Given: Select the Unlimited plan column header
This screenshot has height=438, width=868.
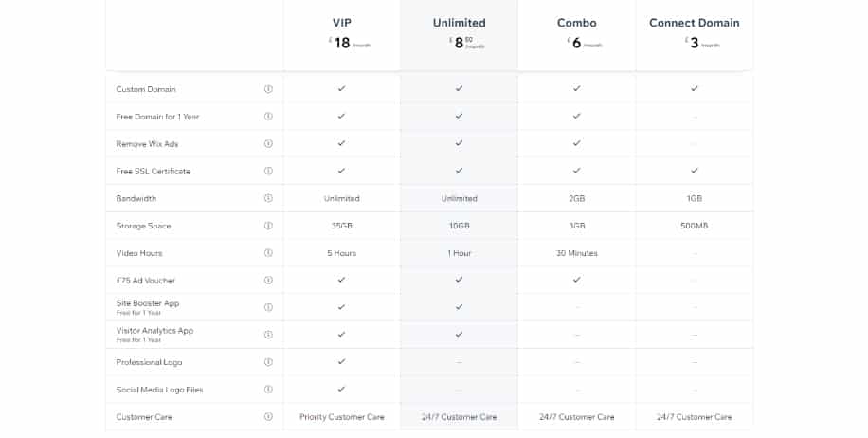Looking at the screenshot, I should (460, 23).
